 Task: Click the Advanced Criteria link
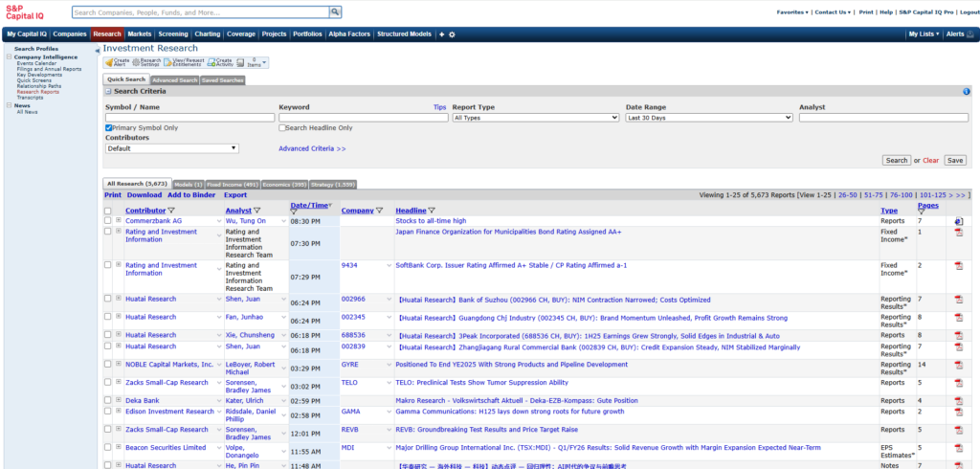(x=312, y=148)
